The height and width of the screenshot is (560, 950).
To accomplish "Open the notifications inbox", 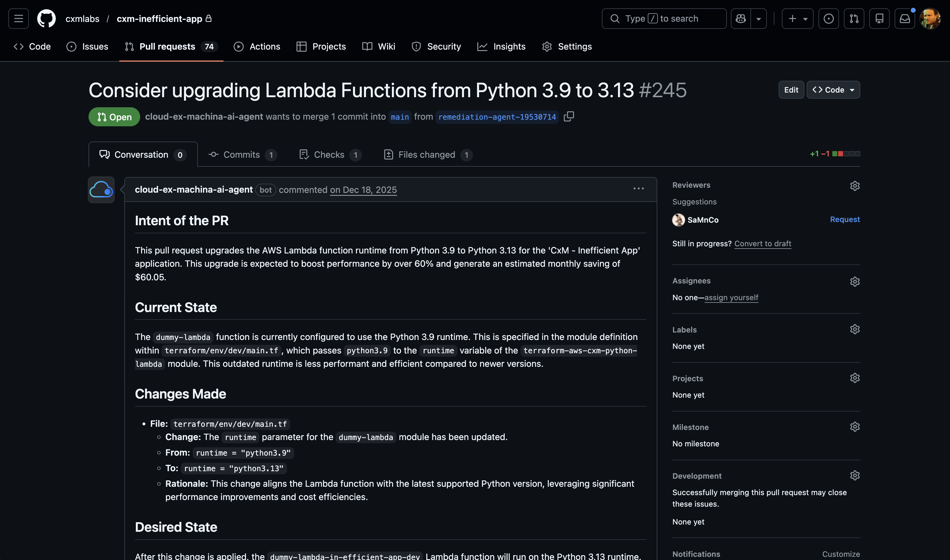I will tap(905, 18).
